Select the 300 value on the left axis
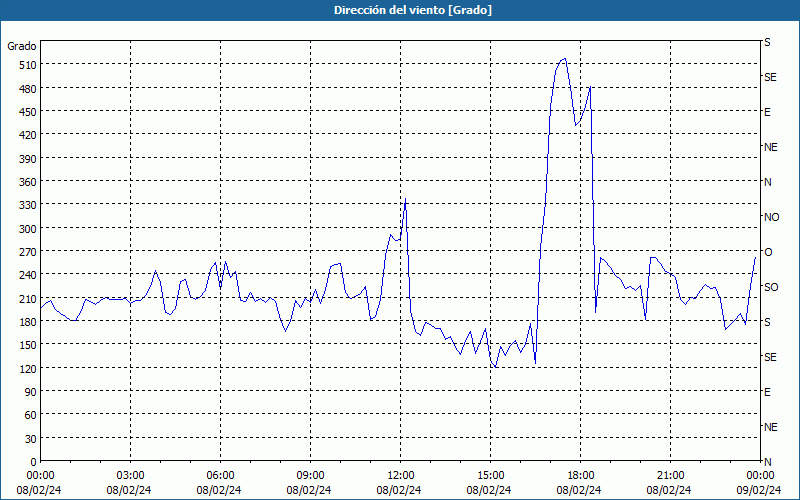This screenshot has height=500, width=800. [x=27, y=229]
